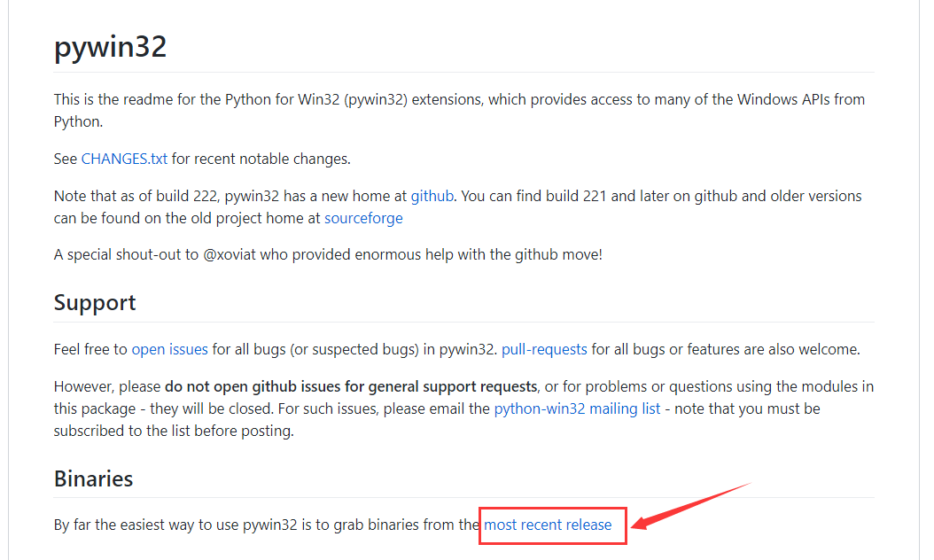934x560 pixels.
Task: Click the @xoviat mention text
Action: tap(230, 255)
